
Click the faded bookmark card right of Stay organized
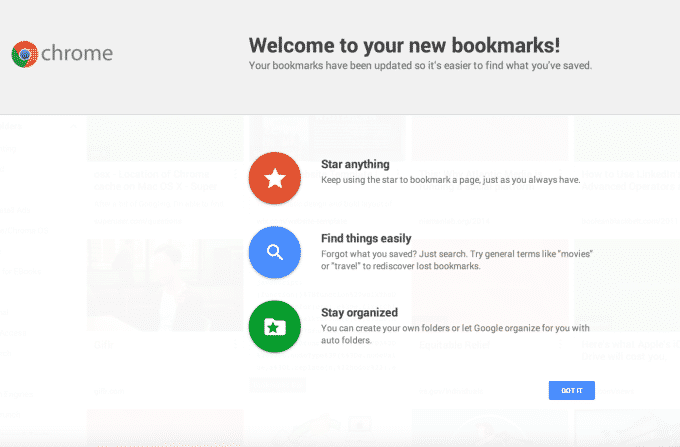coord(628,320)
